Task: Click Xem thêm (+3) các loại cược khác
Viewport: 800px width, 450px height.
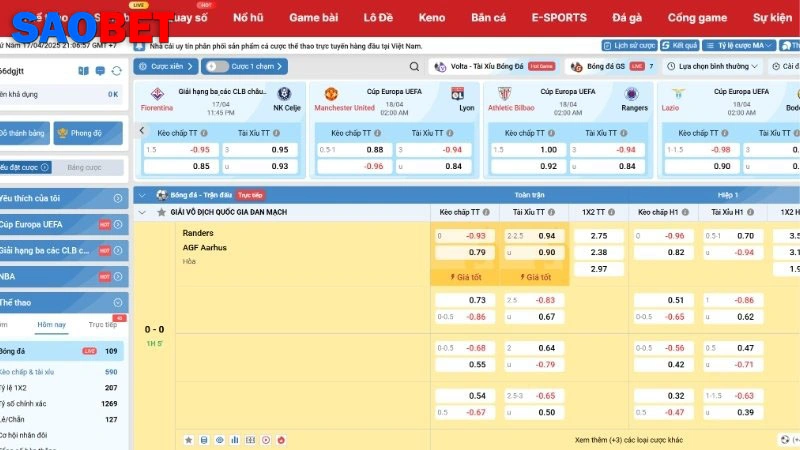Action: pyautogui.click(x=629, y=440)
